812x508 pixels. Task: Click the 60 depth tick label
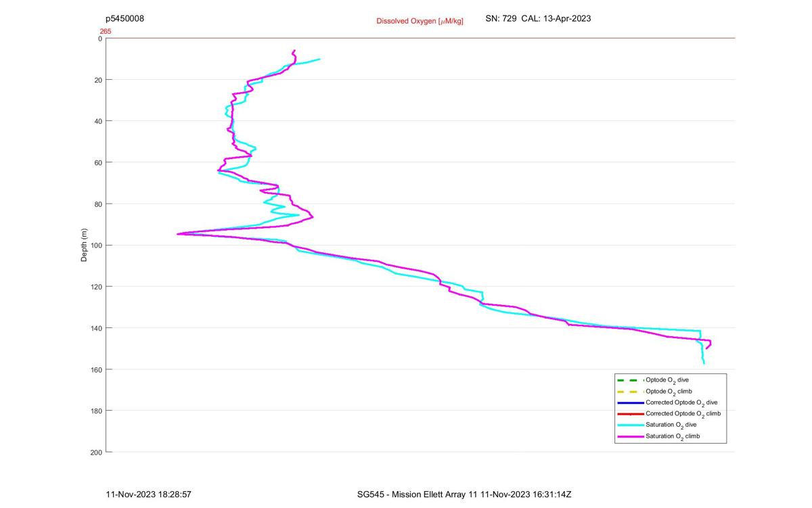98,162
